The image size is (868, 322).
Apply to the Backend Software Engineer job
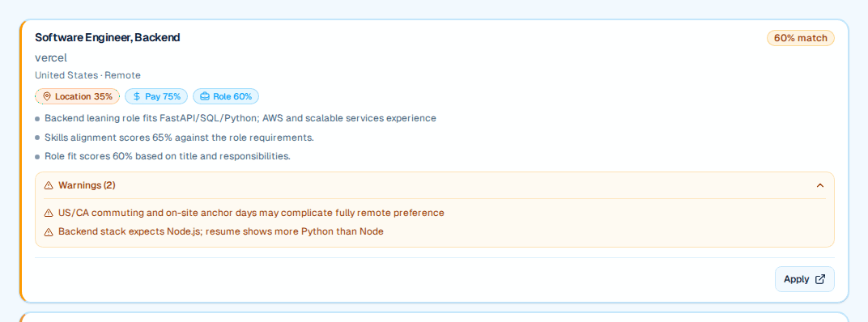tap(804, 279)
